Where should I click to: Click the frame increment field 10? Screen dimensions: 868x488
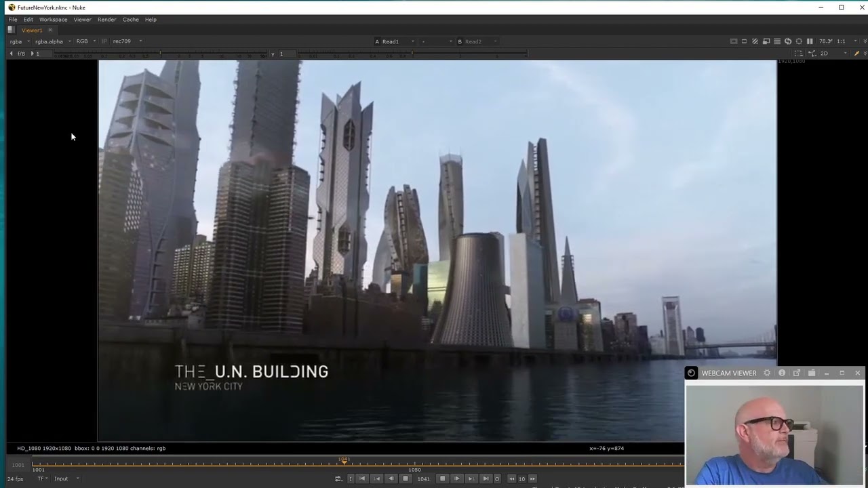[522, 479]
